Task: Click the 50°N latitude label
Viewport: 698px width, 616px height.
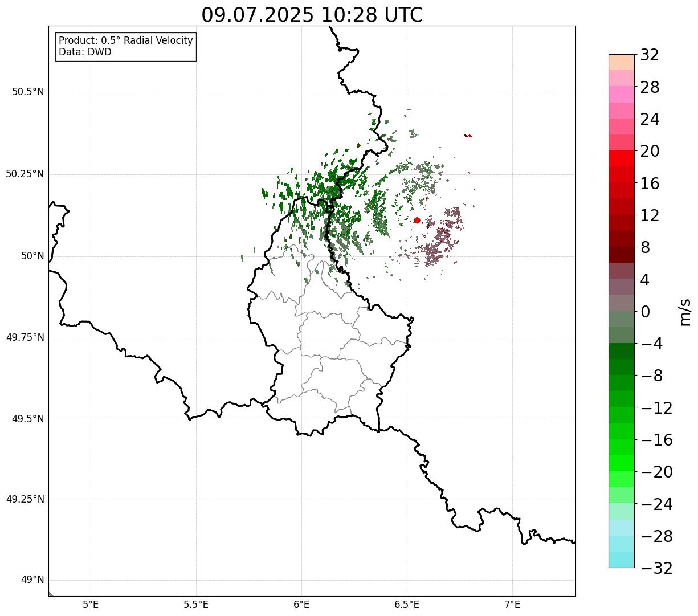Action: 32,256
